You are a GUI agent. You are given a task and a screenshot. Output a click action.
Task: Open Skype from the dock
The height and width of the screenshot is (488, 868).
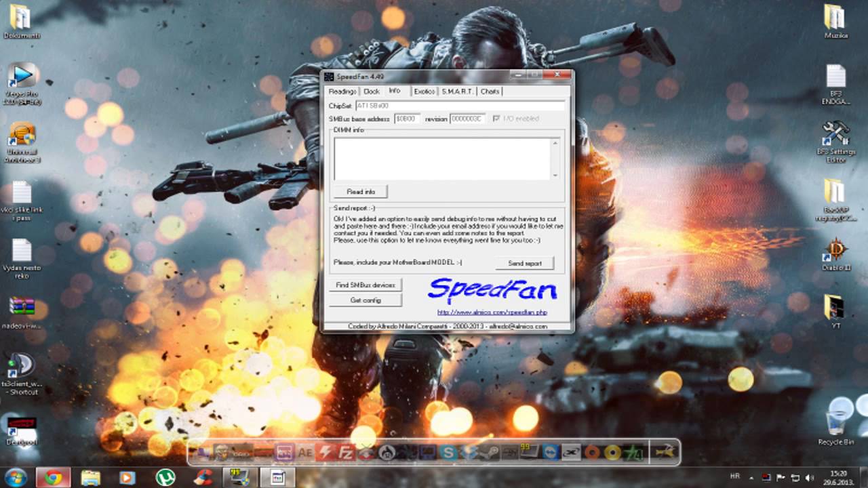click(x=448, y=452)
